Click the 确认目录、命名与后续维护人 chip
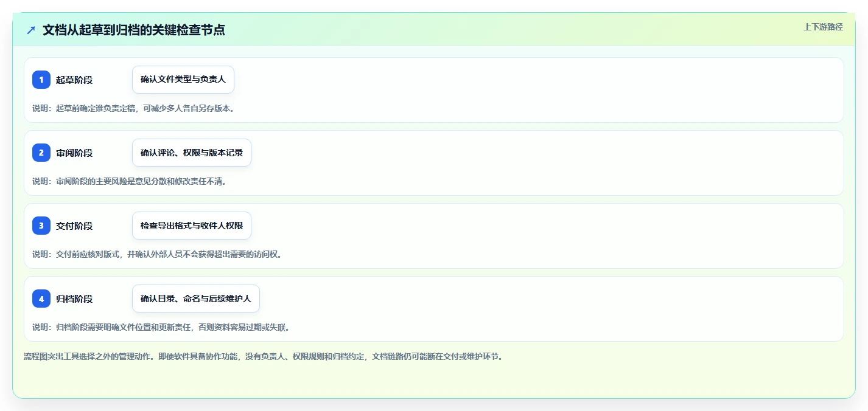 tap(196, 299)
